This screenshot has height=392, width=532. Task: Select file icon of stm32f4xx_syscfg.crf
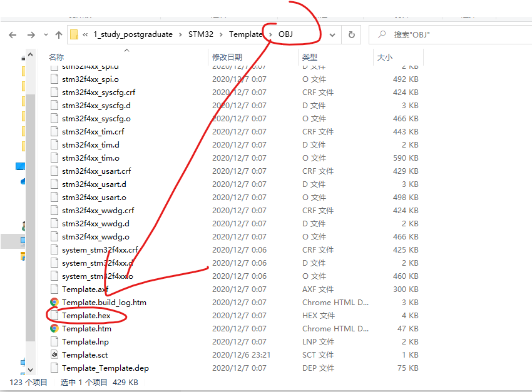pos(54,92)
